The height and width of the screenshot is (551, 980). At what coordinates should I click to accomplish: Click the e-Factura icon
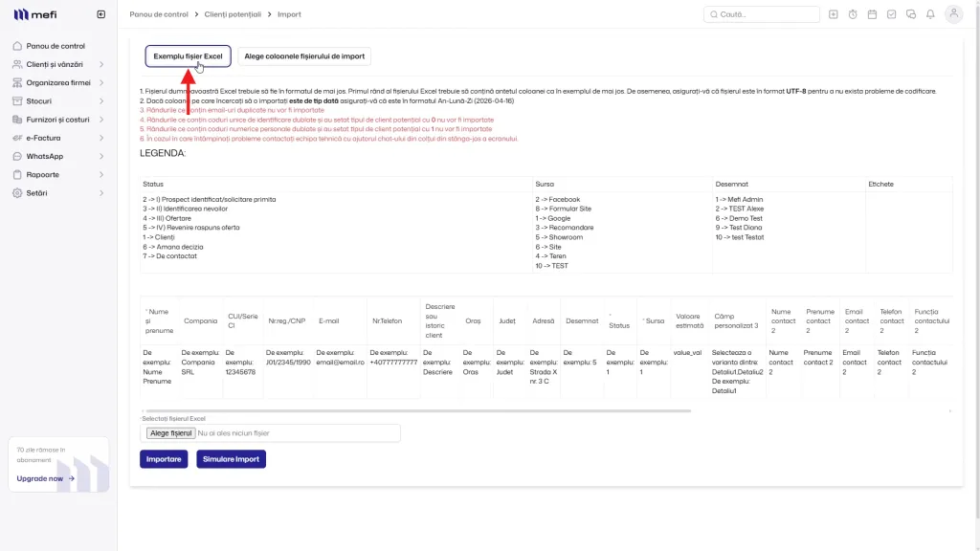pos(17,138)
